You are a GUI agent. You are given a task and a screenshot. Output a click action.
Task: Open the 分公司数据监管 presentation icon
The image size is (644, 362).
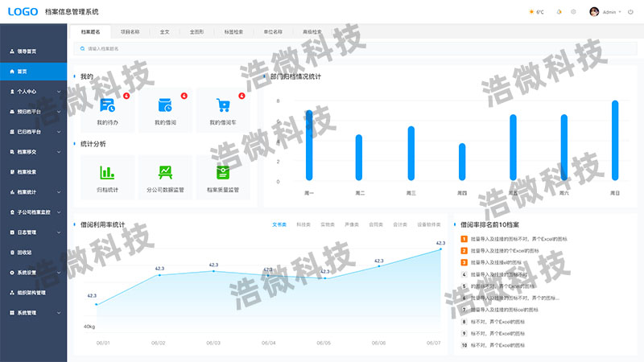pyautogui.click(x=165, y=172)
